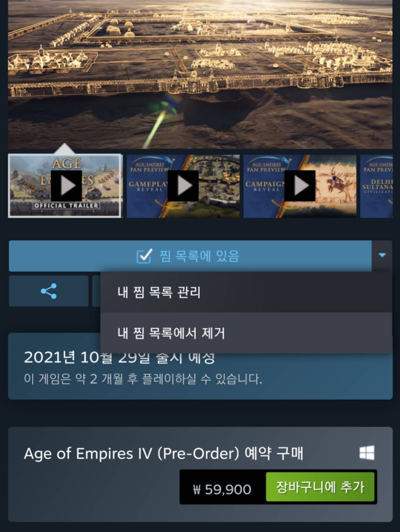The width and height of the screenshot is (400, 532).
Task: Click the Age of Empires IV pre-order title
Action: [163, 454]
